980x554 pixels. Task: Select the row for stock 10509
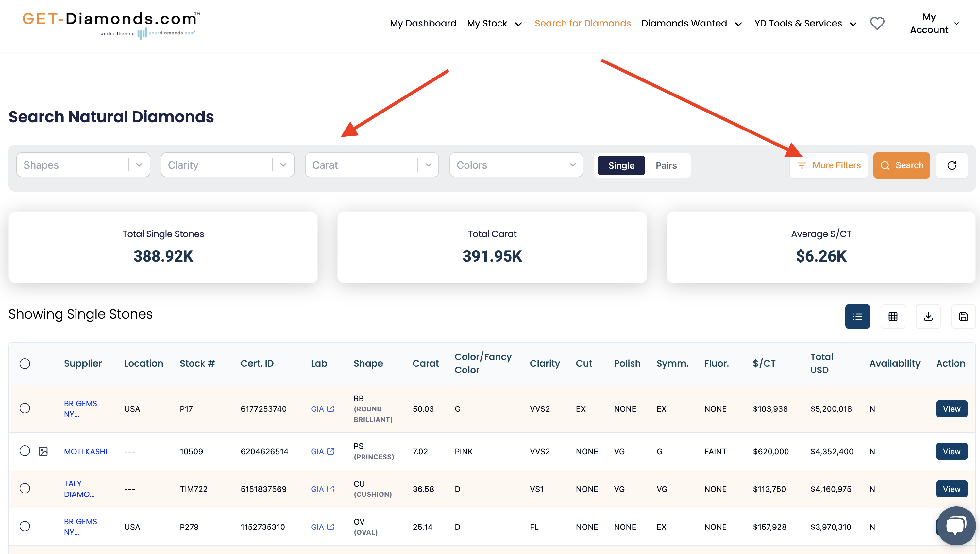pyautogui.click(x=25, y=451)
